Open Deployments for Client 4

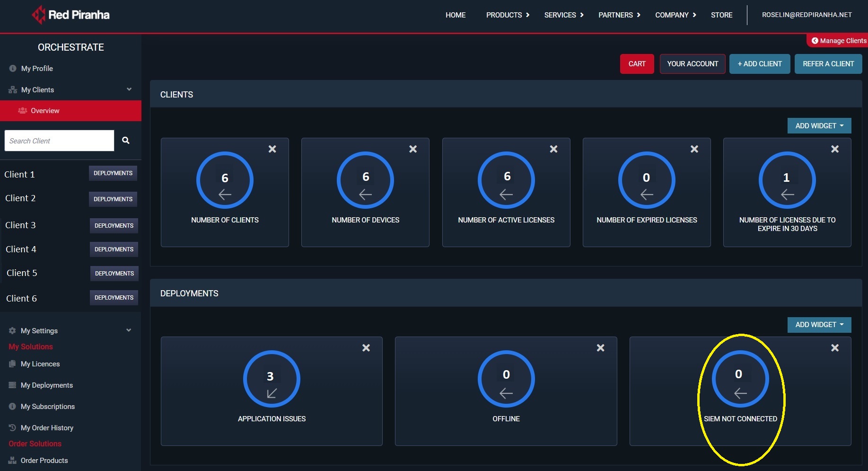click(x=114, y=249)
